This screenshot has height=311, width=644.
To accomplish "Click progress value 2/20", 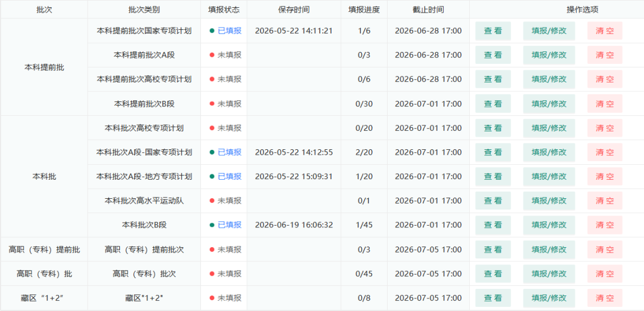I will [364, 152].
